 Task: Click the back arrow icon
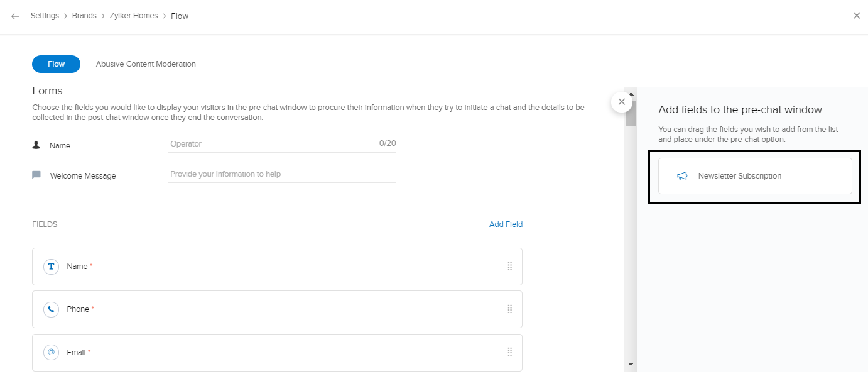[x=16, y=16]
